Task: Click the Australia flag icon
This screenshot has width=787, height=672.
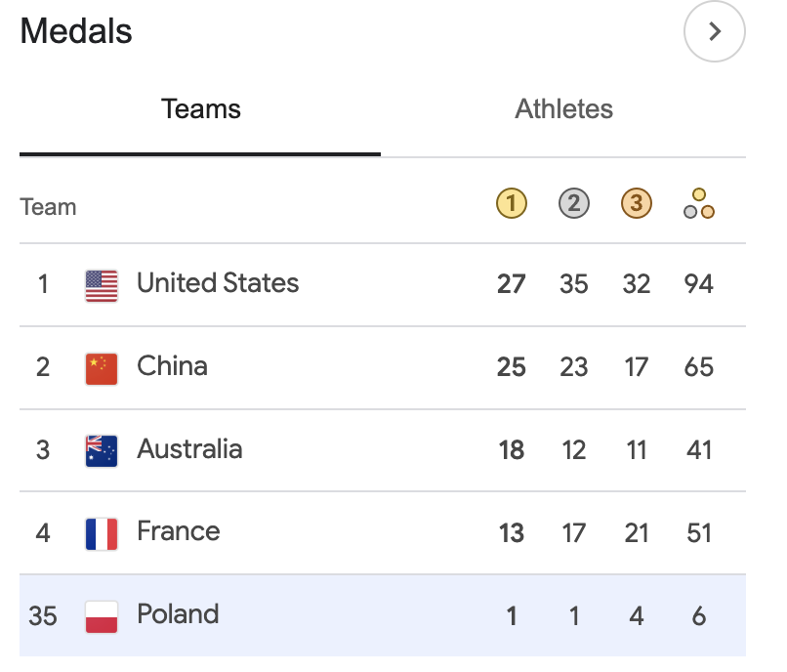Action: coord(102,451)
